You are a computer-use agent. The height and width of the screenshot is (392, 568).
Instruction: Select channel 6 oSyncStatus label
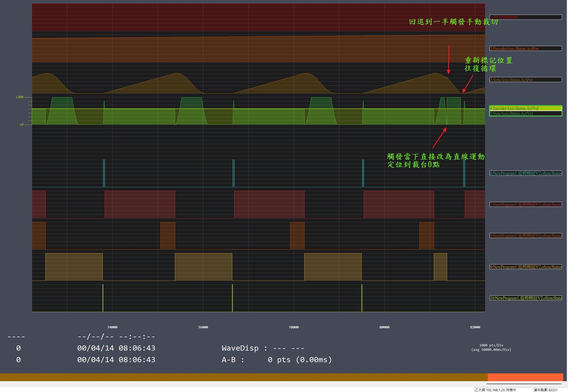click(x=525, y=173)
